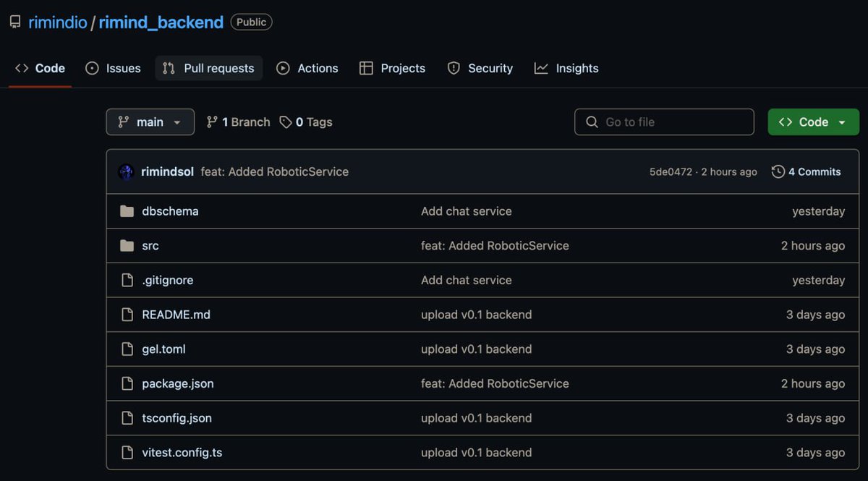View the 4 Commits history
Image resolution: width=868 pixels, height=481 pixels.
point(806,172)
